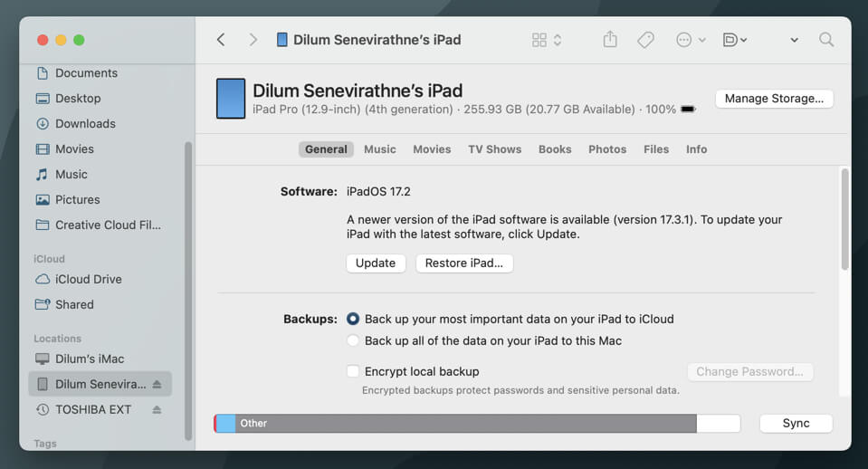
Task: Select TOSHIBA EXT drive in sidebar
Action: click(92, 410)
